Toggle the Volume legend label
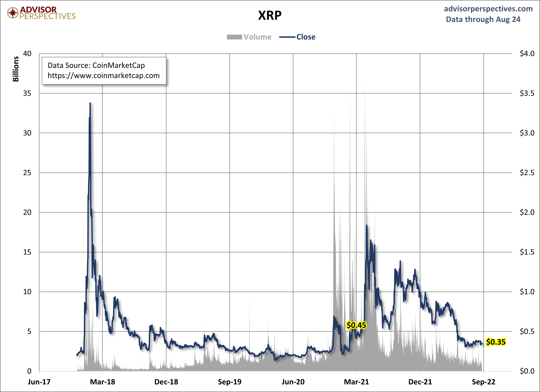Screen dimensions: 540x392 (257, 37)
